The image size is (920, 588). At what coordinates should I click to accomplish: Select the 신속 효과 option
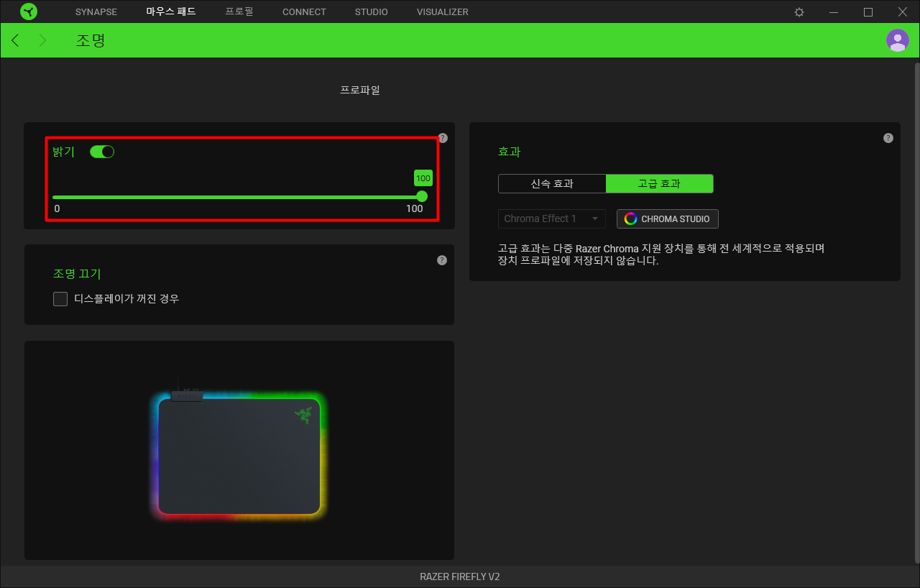[x=552, y=183]
